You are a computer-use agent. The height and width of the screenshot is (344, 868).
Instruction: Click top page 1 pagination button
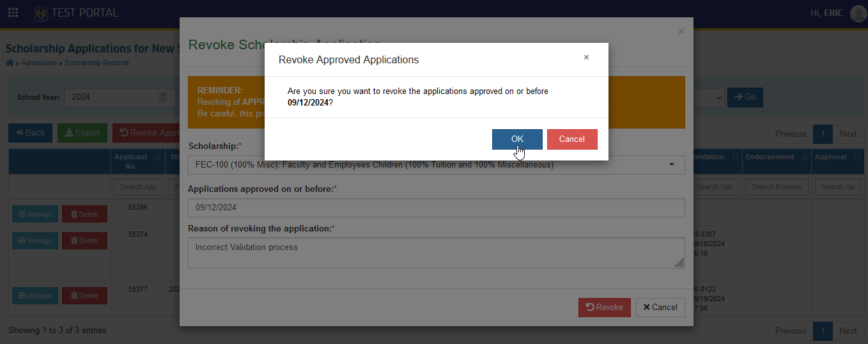[823, 134]
